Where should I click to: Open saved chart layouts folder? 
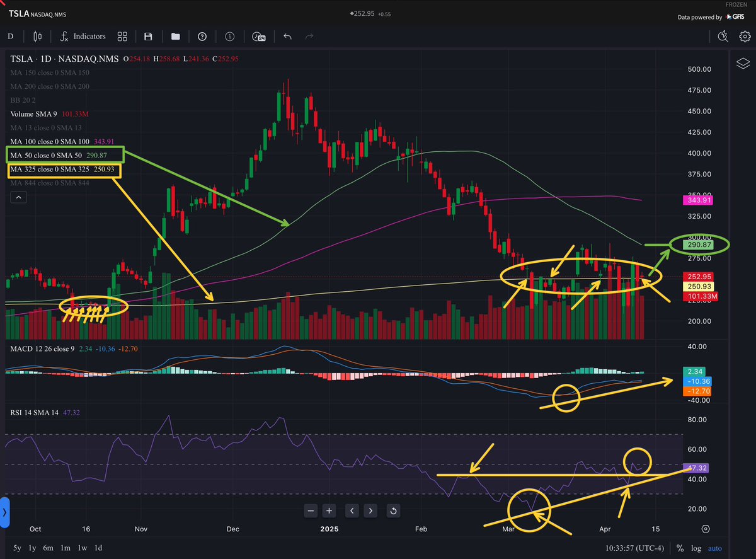[x=175, y=37]
